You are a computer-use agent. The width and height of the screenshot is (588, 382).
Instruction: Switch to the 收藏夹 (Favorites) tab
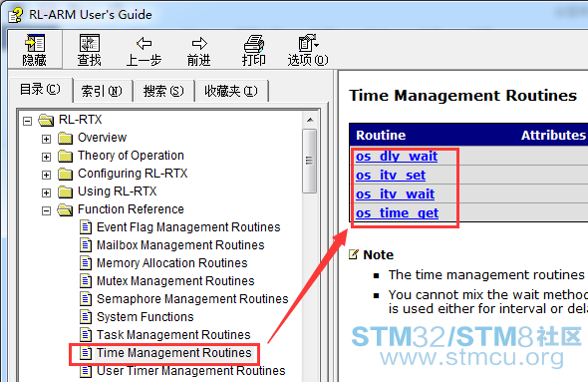[x=231, y=91]
